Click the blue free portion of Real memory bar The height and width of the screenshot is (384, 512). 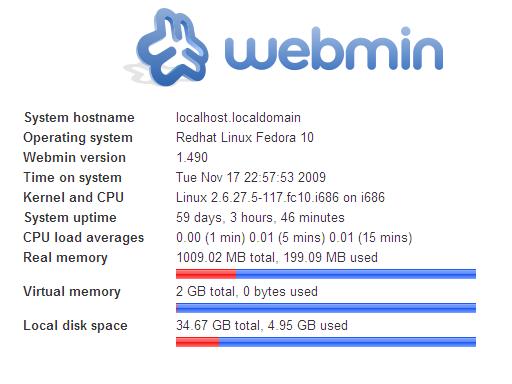(x=356, y=274)
